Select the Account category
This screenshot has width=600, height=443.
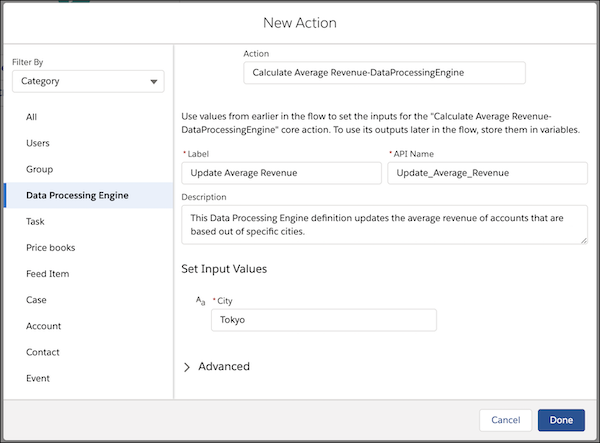tap(43, 326)
